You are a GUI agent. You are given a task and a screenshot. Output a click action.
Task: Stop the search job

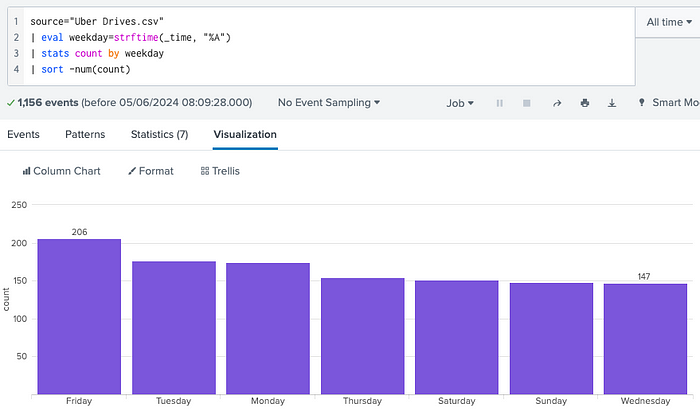527,103
